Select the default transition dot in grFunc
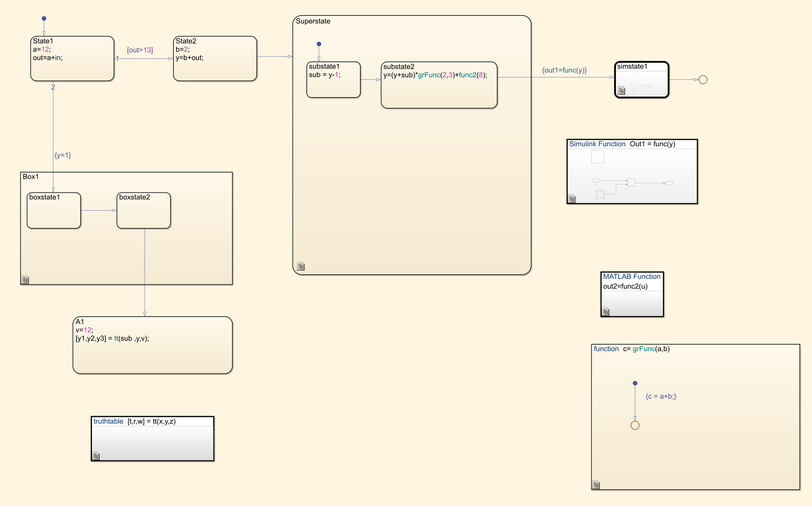Image resolution: width=812 pixels, height=506 pixels. [x=635, y=383]
